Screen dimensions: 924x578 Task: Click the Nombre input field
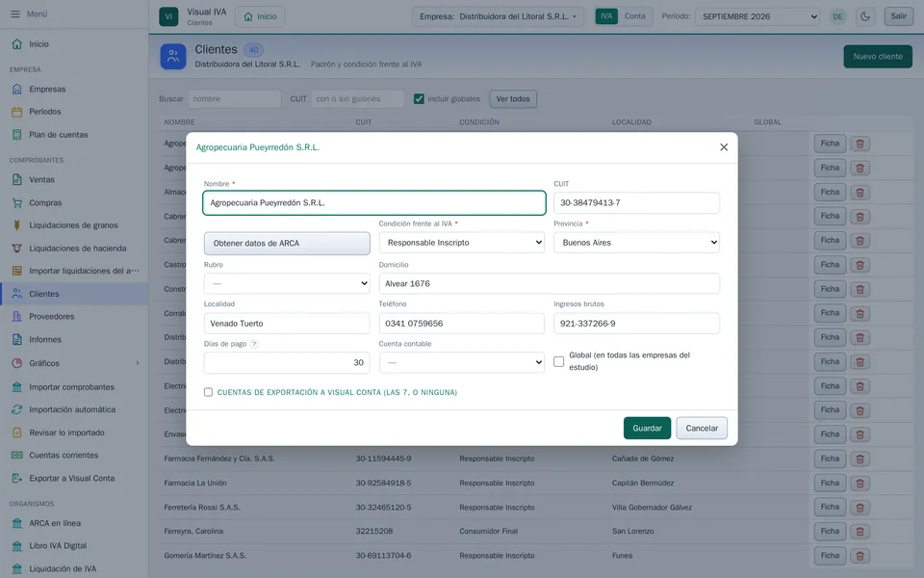374,203
